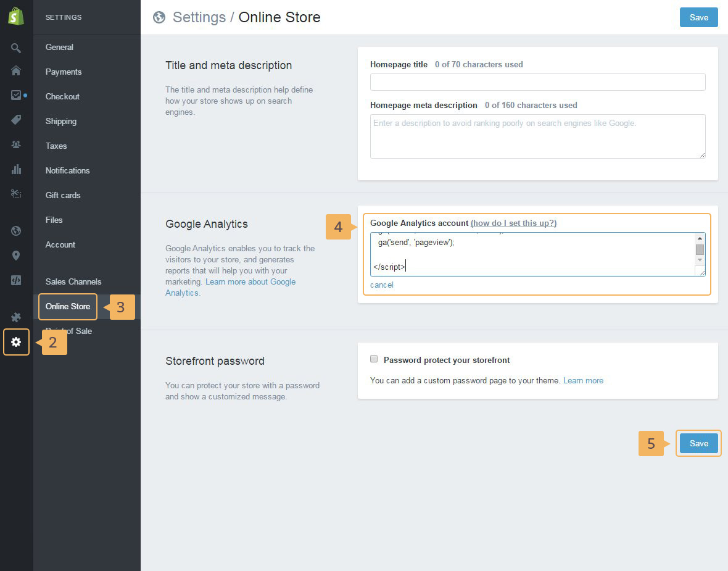
Task: Go to Home via house icon
Action: 16,70
